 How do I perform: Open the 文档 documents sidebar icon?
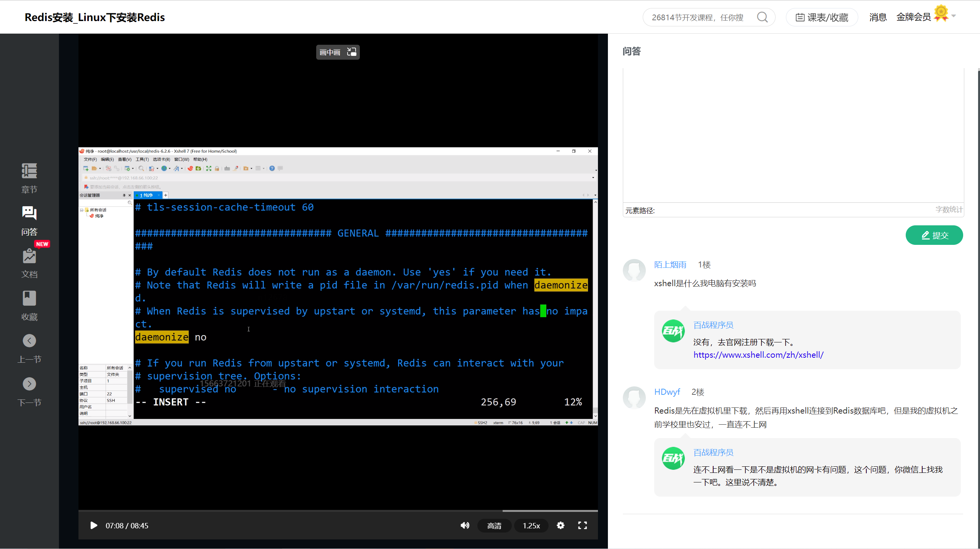click(x=29, y=256)
